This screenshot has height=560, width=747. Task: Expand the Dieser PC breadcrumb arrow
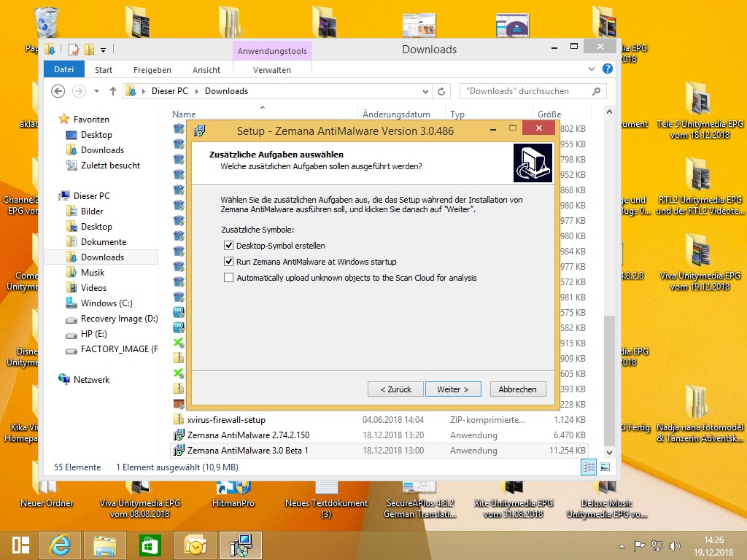pyautogui.click(x=197, y=91)
